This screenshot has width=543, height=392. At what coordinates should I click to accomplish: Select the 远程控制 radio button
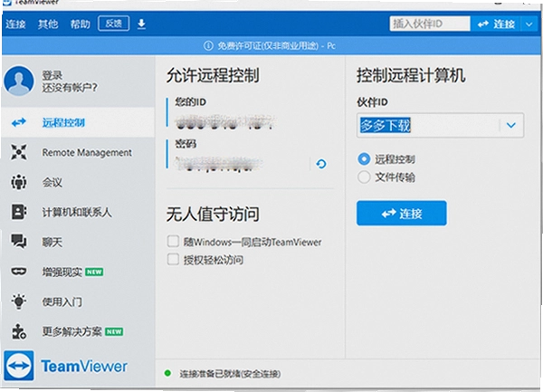click(x=364, y=159)
